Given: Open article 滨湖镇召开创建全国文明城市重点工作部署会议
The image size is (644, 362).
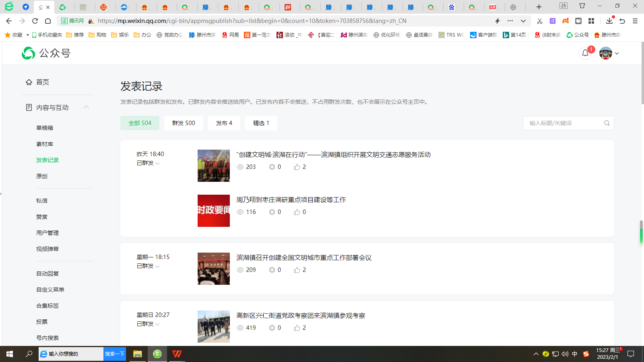Looking at the screenshot, I should point(303,258).
